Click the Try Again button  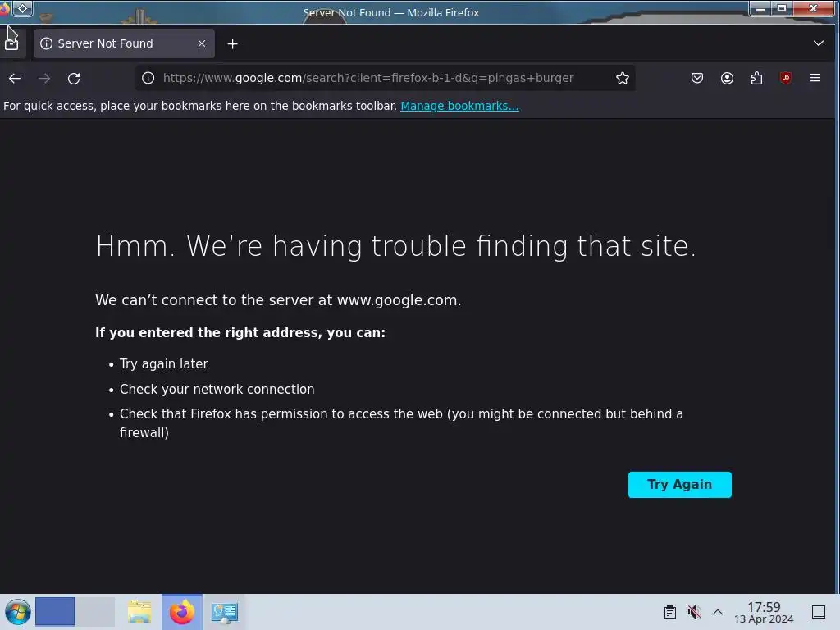coord(679,485)
